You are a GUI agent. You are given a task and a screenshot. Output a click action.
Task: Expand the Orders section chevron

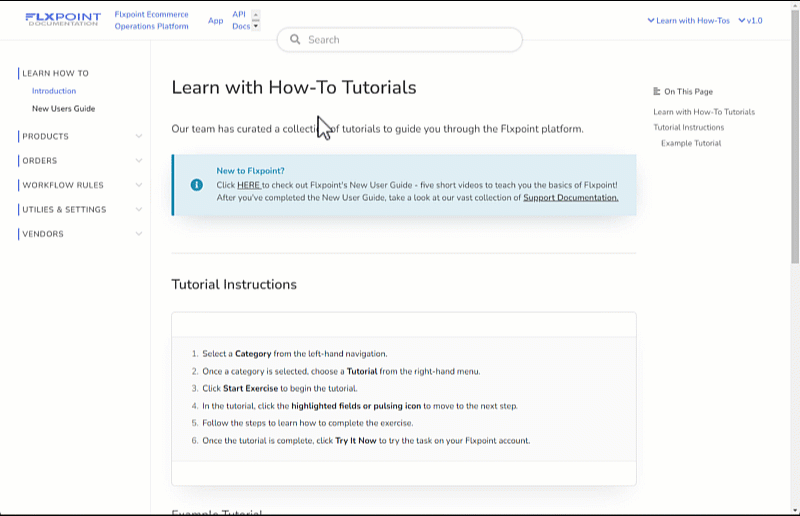139,160
